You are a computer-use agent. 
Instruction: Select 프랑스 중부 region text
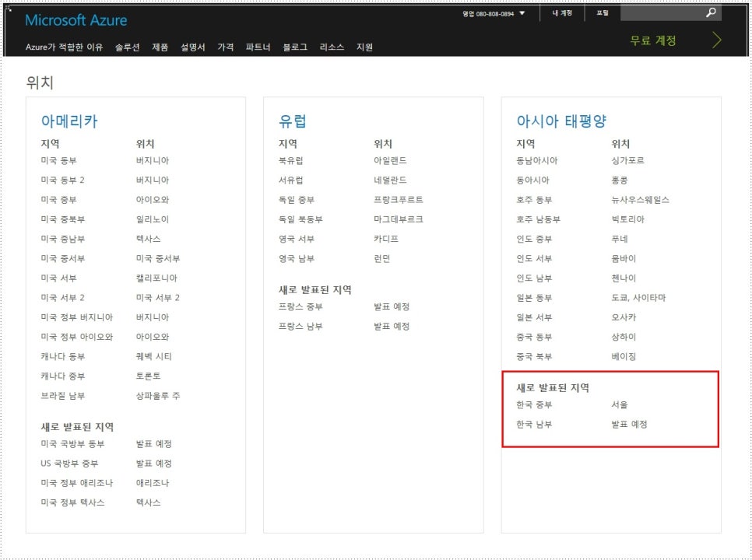[x=300, y=306]
